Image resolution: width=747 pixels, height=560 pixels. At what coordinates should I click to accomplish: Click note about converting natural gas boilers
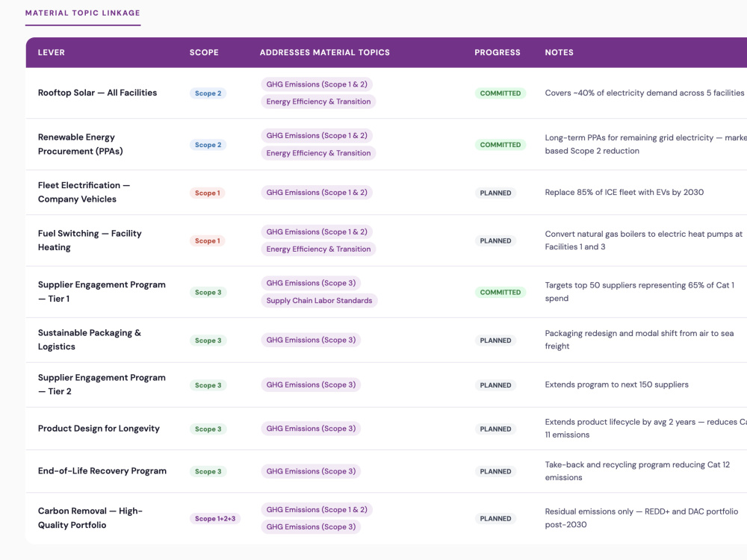tap(644, 240)
